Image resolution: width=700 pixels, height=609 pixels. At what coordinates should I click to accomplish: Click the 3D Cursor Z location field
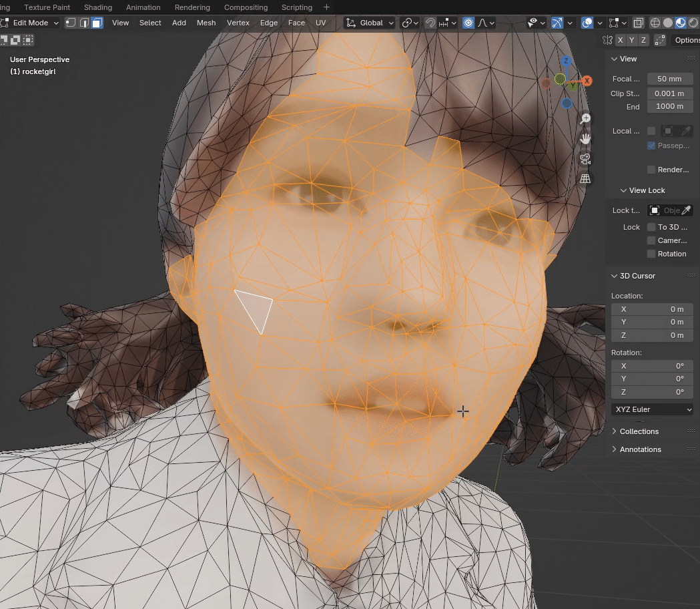652,335
